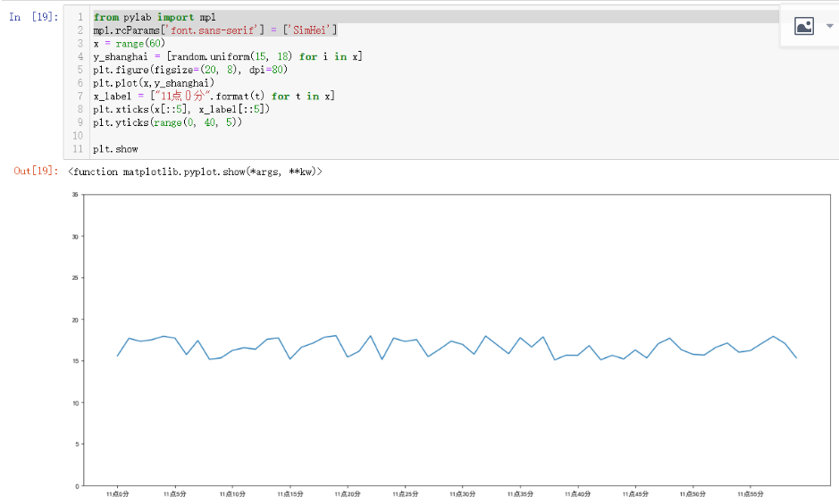This screenshot has width=839, height=504.
Task: Click the y-axis tick label 5
Action: point(77,444)
